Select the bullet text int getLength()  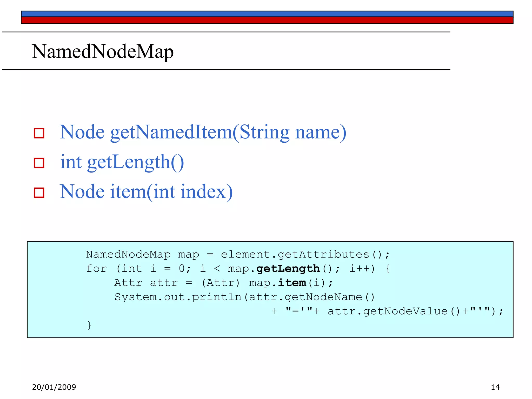tap(122, 162)
